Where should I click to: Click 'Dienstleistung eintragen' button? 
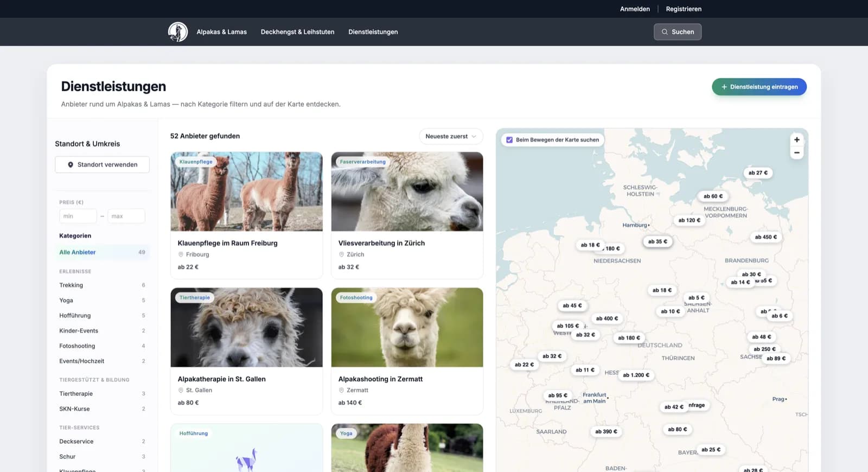coord(759,87)
